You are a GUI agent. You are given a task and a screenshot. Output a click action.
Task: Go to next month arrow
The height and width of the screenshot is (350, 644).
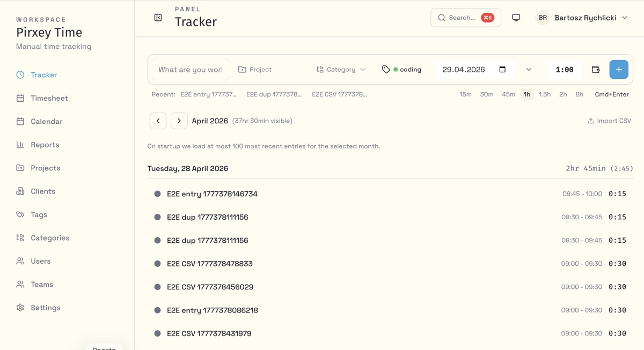(179, 121)
